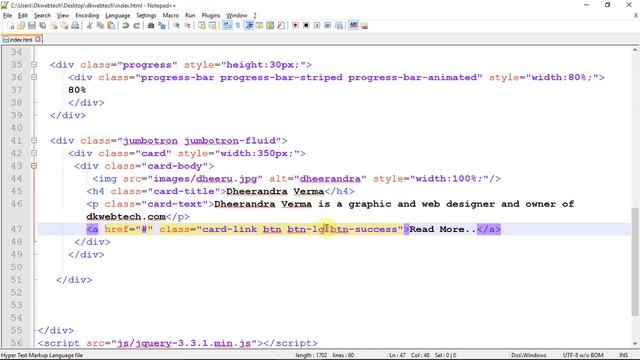Image resolution: width=640 pixels, height=360 pixels.
Task: Collapse the card div fold on line 42
Action: coord(34,153)
